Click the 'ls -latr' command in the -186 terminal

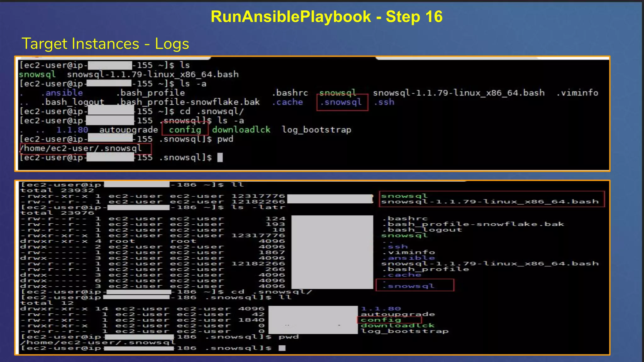258,207
